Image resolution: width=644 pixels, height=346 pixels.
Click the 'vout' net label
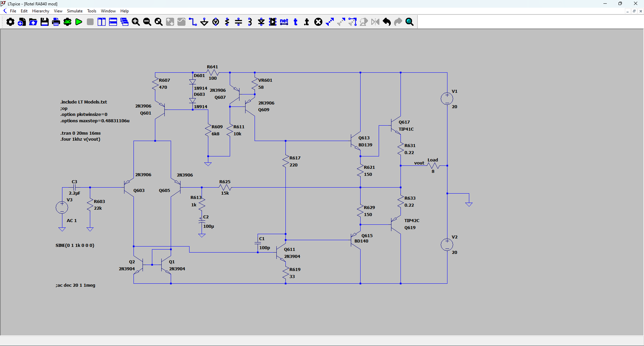click(419, 163)
